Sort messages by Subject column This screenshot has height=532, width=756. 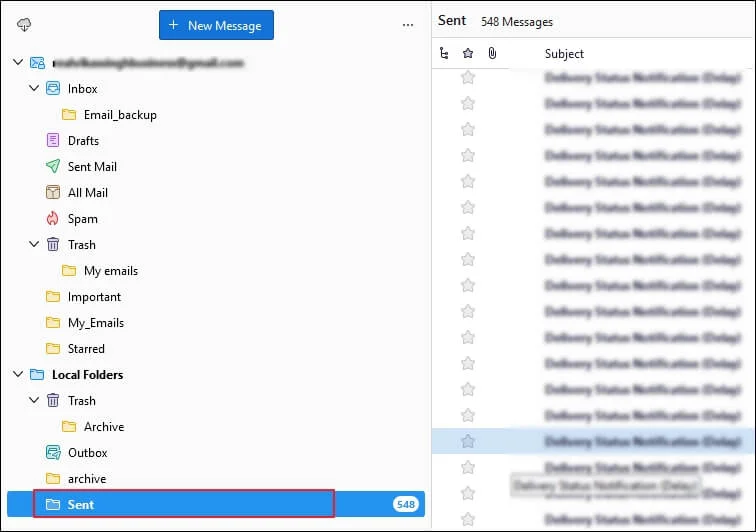point(564,54)
